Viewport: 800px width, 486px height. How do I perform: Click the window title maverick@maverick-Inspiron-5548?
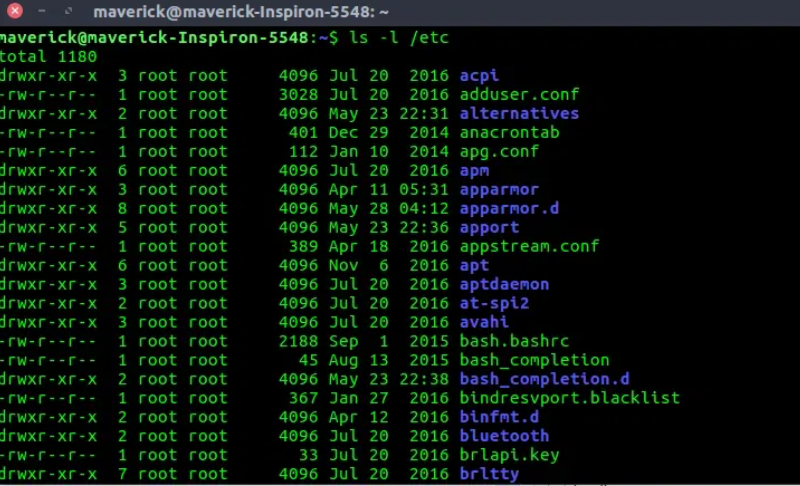point(241,12)
